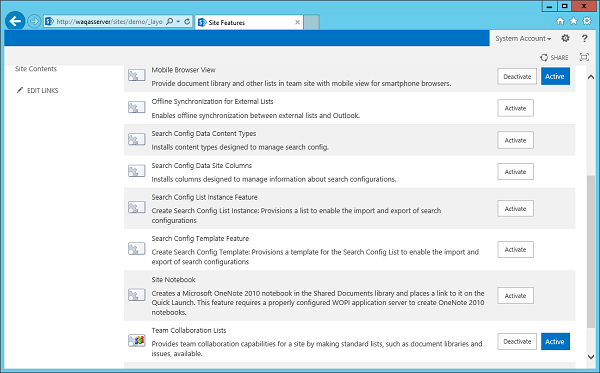Click the Share icon button

[544, 57]
